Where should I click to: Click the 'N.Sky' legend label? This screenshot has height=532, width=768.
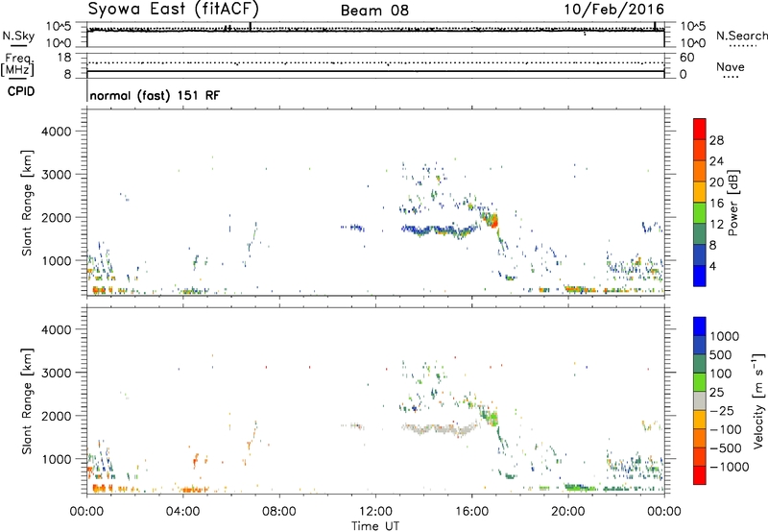(x=18, y=36)
